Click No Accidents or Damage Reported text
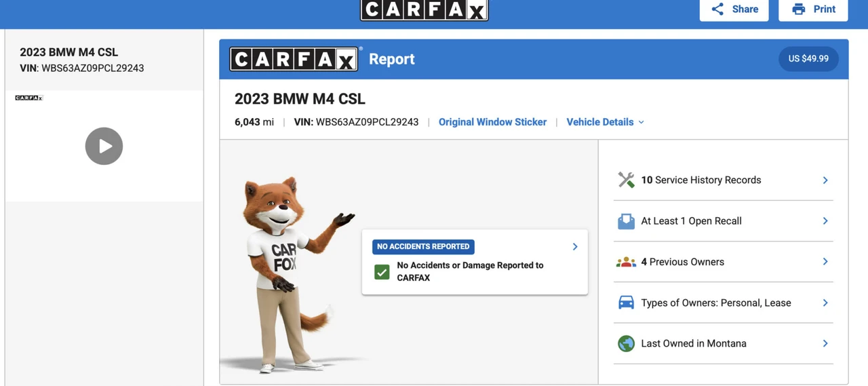This screenshot has height=386, width=868. point(470,271)
